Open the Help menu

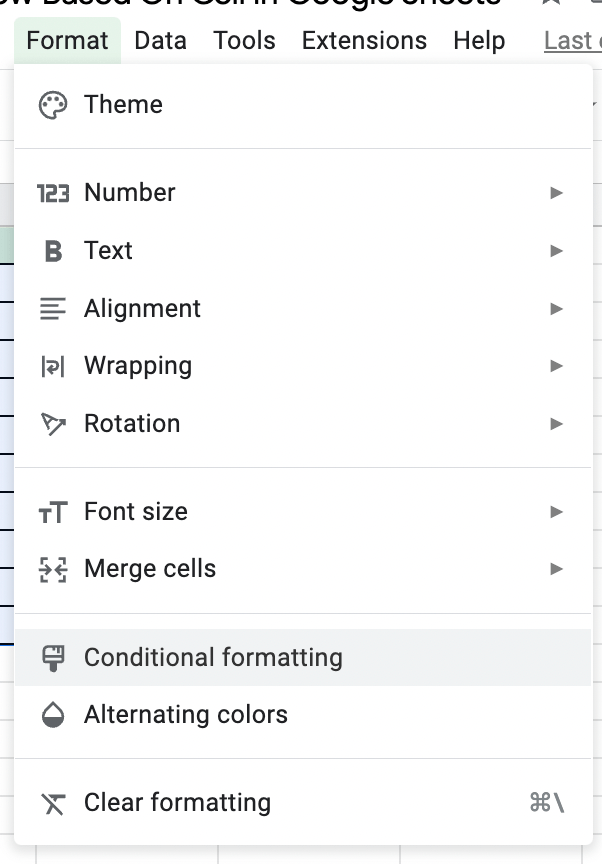(479, 41)
